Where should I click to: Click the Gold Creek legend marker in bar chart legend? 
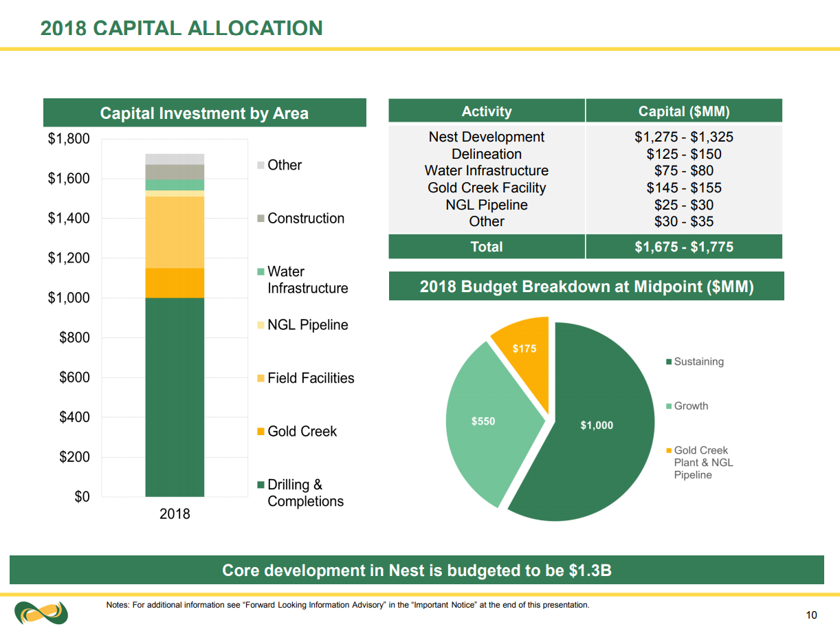tap(261, 432)
